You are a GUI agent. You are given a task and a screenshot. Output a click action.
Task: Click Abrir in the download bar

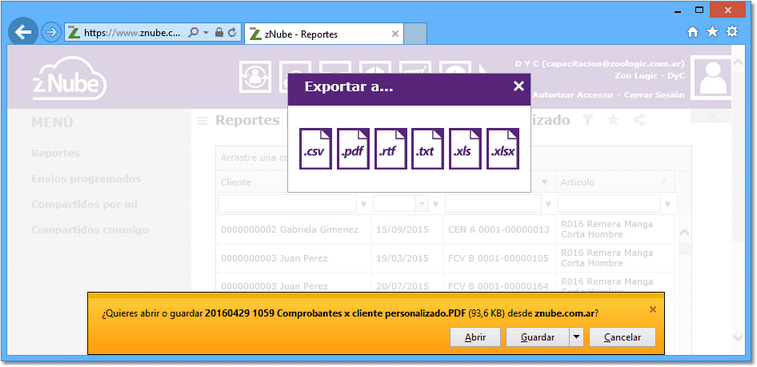coord(475,337)
